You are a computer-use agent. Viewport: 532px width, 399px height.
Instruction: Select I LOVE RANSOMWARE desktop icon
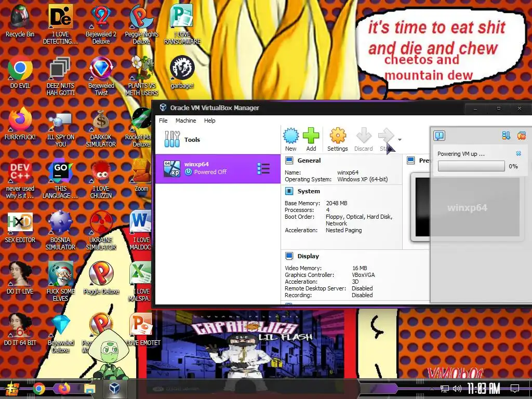[182, 24]
